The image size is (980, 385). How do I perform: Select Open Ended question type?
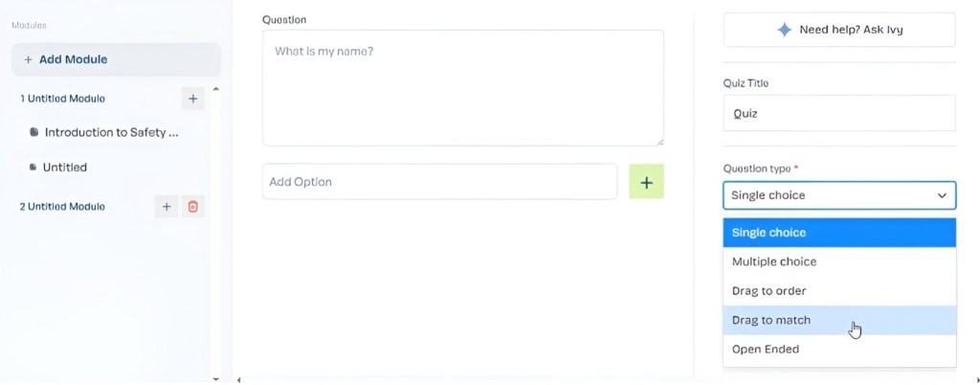pyautogui.click(x=838, y=350)
